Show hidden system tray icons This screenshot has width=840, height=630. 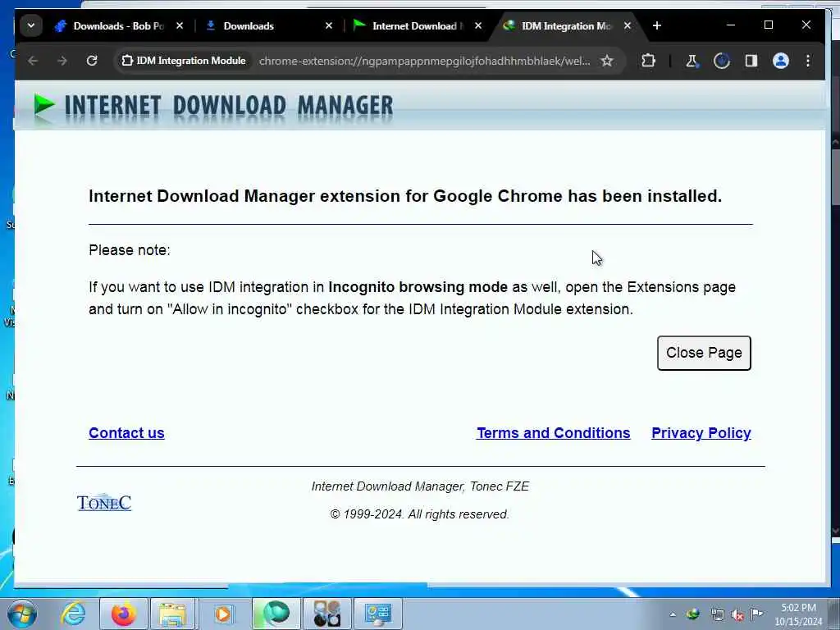coord(673,614)
